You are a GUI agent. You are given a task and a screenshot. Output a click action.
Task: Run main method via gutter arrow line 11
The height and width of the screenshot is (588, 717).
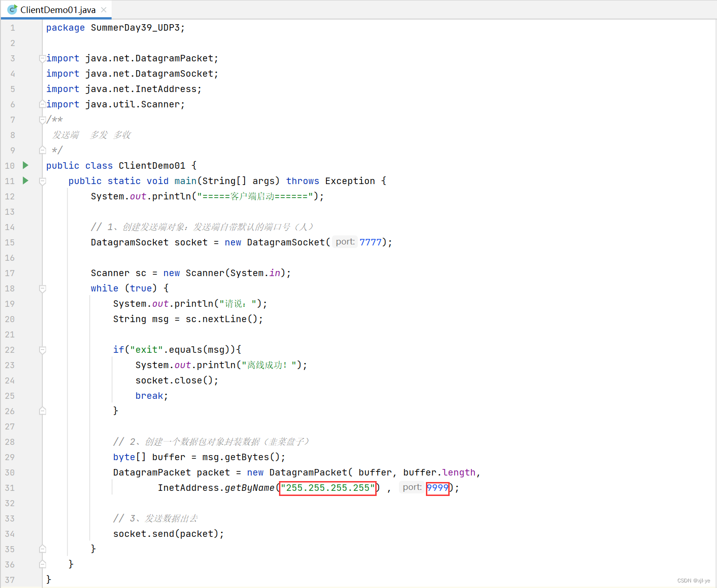[26, 180]
